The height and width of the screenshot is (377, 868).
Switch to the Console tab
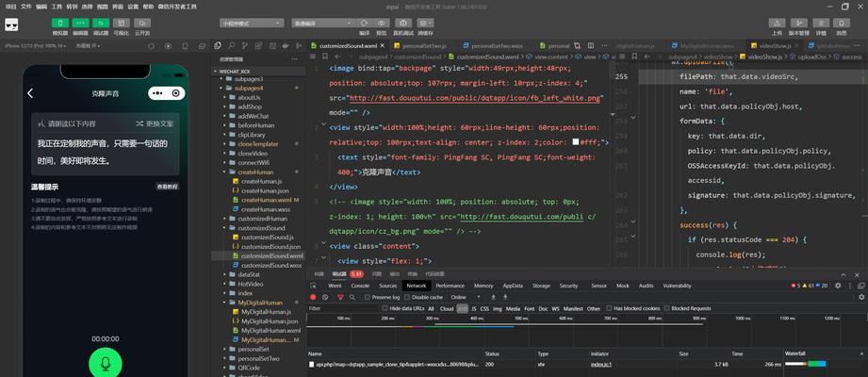pos(360,286)
